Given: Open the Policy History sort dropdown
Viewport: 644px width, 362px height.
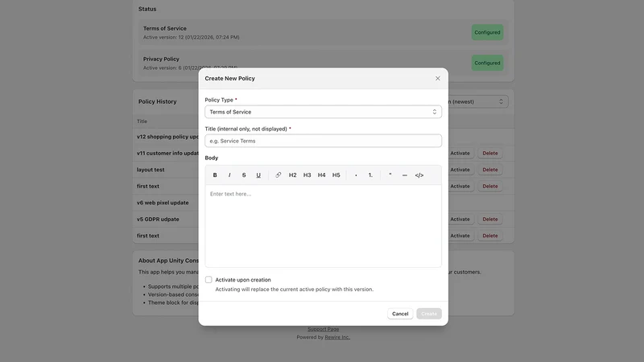Looking at the screenshot, I should pyautogui.click(x=477, y=101).
